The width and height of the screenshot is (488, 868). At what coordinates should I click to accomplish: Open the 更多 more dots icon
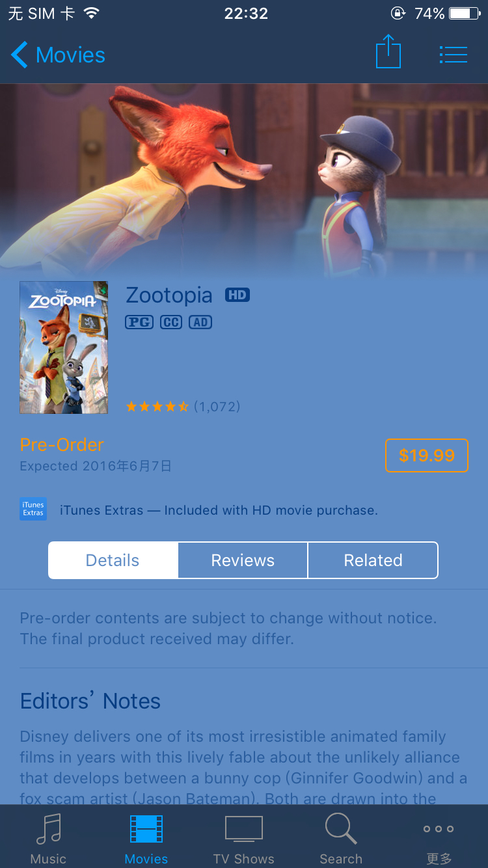tap(439, 829)
